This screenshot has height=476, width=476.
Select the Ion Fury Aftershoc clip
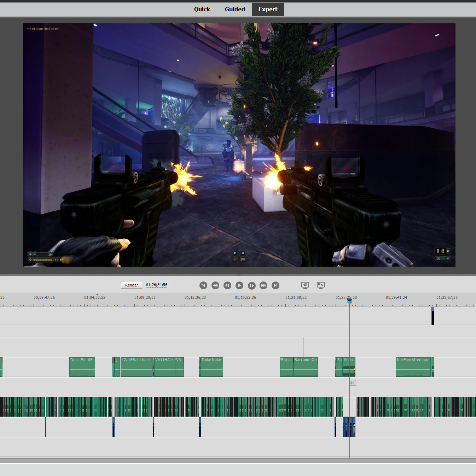coord(413,367)
